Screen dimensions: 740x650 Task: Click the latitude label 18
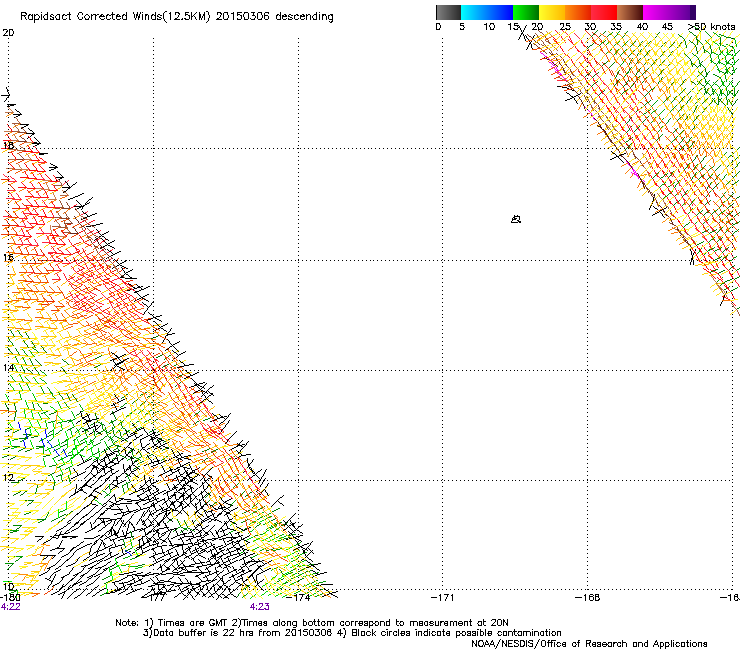coord(8,145)
